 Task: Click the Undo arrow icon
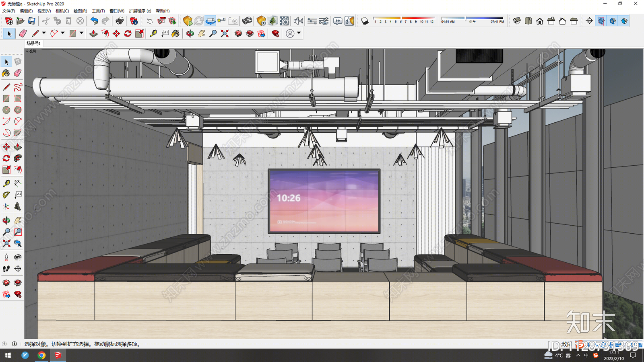point(94,21)
